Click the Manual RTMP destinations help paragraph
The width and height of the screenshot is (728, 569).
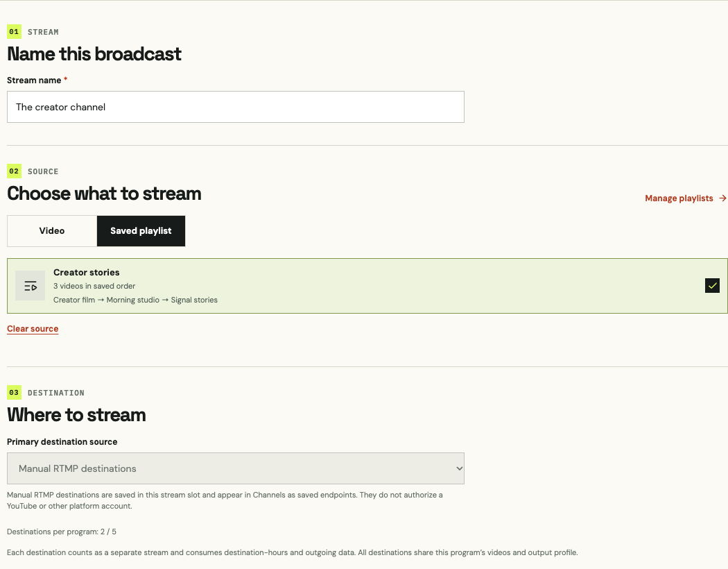point(225,500)
